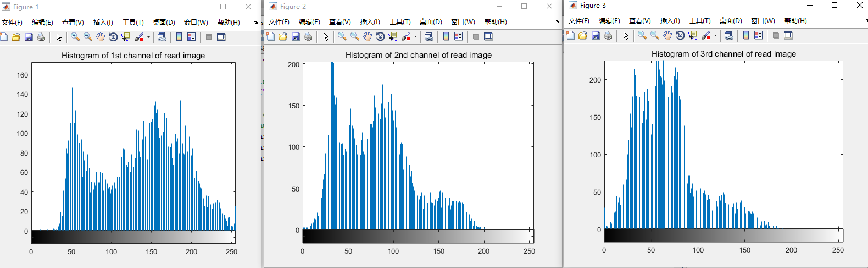The height and width of the screenshot is (268, 868).
Task: Toggle Insert Legend in Figure 2
Action: pyautogui.click(x=459, y=36)
